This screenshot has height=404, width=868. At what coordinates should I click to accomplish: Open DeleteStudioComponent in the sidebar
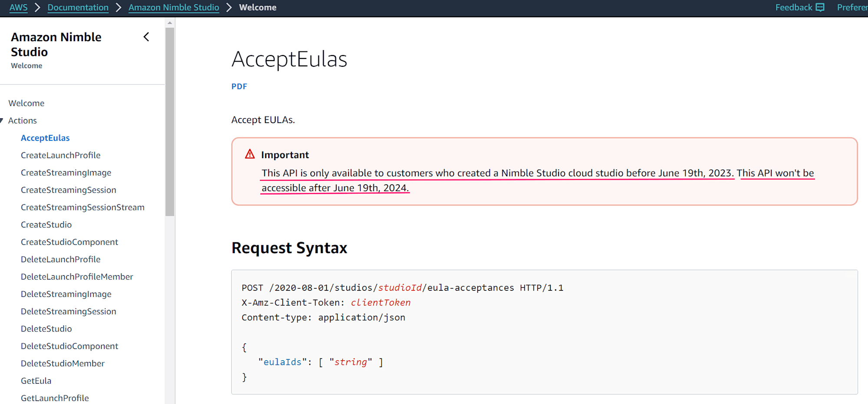tap(69, 346)
